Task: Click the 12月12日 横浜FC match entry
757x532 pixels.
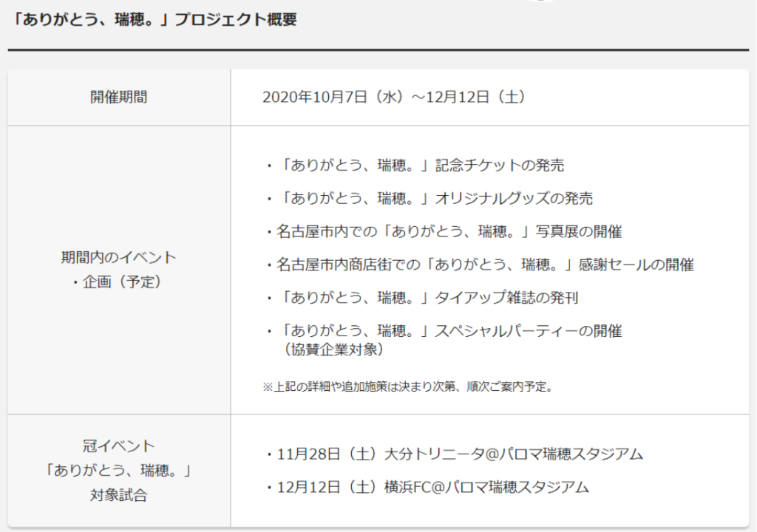Action: tap(427, 487)
